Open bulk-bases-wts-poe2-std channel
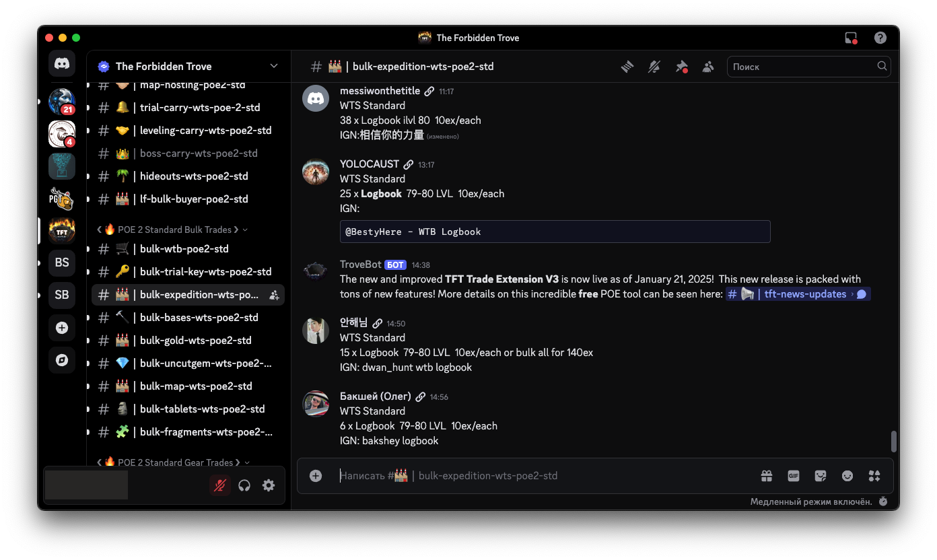This screenshot has height=560, width=937. 188,318
